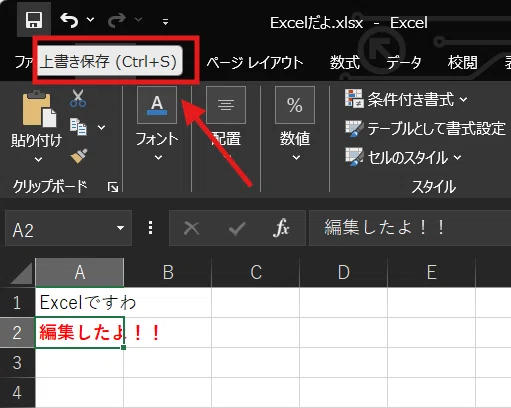Select the Format Painter brush icon

[79, 156]
